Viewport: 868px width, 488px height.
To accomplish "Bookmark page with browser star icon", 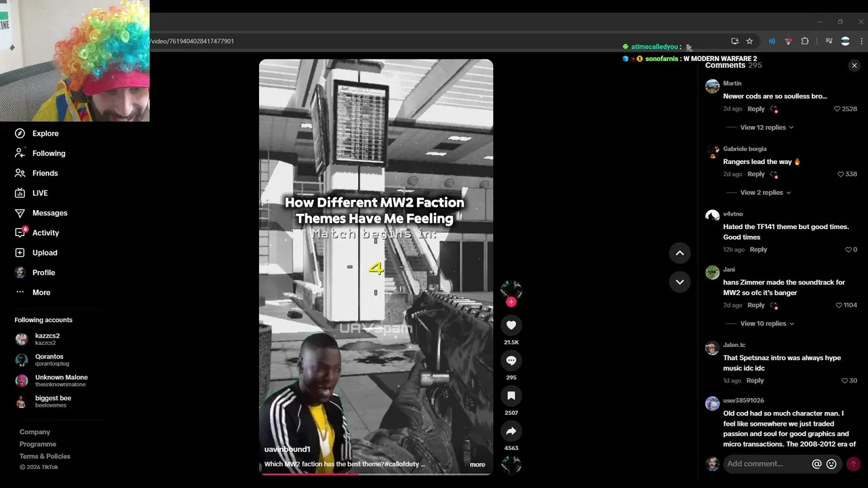I will click(749, 41).
